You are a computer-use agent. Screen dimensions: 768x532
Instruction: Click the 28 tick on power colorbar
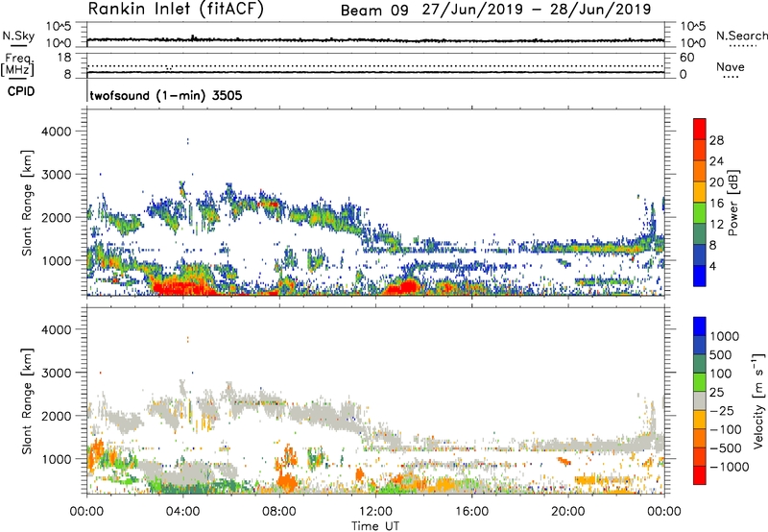716,140
